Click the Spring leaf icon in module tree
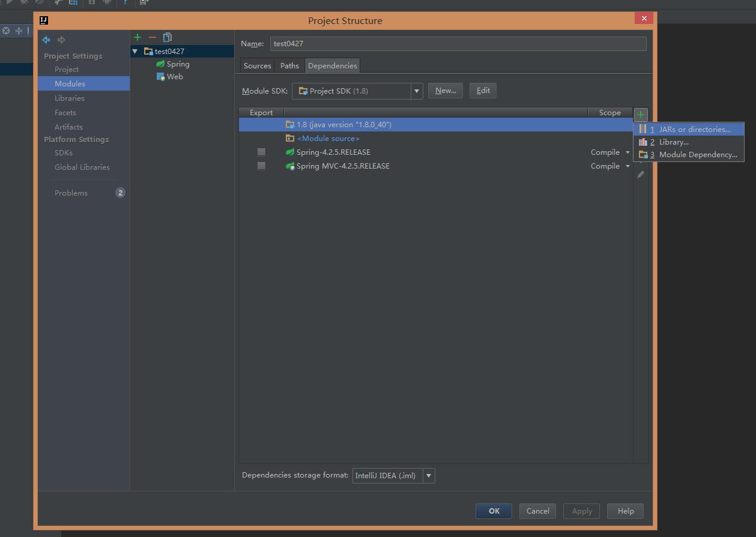The height and width of the screenshot is (537, 756). pos(160,64)
